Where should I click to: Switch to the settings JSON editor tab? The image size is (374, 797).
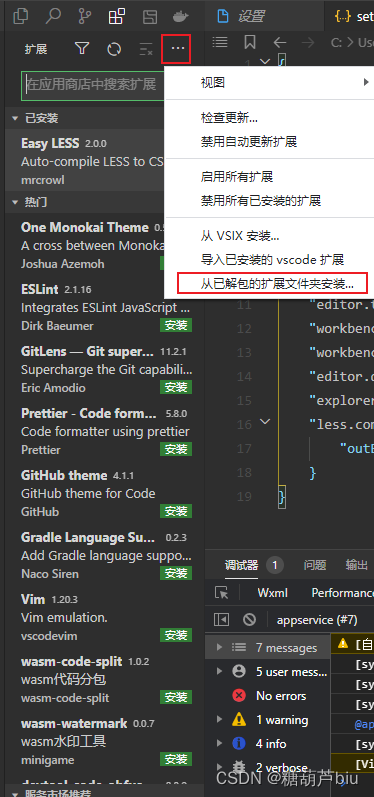coord(351,16)
